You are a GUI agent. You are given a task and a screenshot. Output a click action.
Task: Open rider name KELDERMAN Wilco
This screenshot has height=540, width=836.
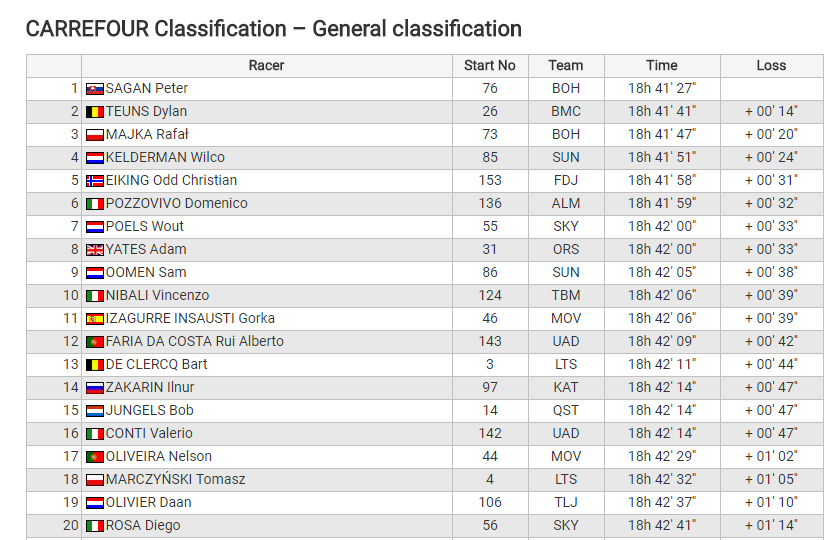tap(165, 157)
